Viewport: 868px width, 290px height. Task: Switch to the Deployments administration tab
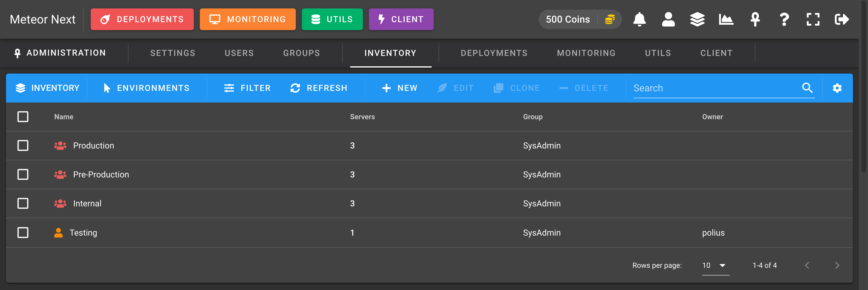coord(494,53)
